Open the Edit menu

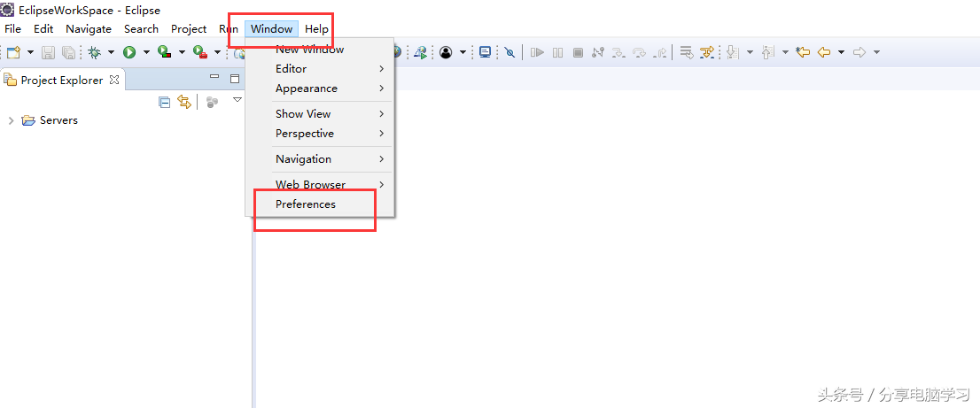pyautogui.click(x=43, y=28)
